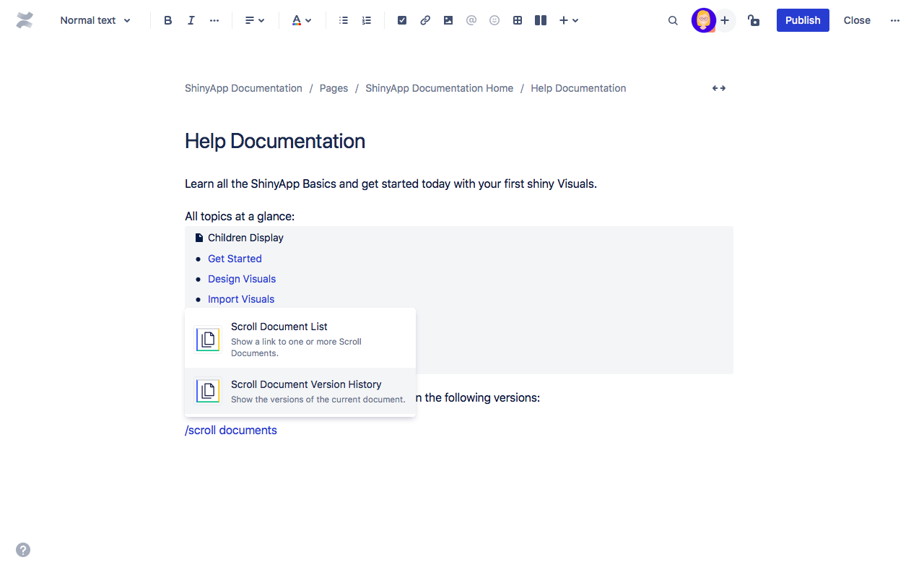Mention a user with the @ icon

point(471,20)
